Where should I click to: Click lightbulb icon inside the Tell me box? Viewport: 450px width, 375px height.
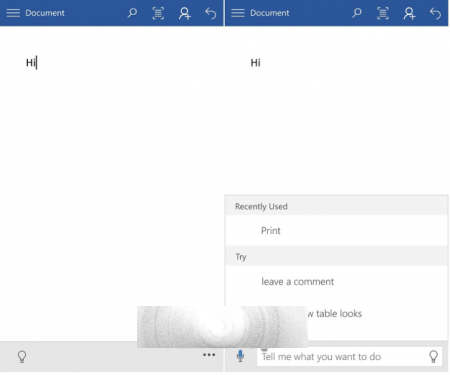point(433,356)
